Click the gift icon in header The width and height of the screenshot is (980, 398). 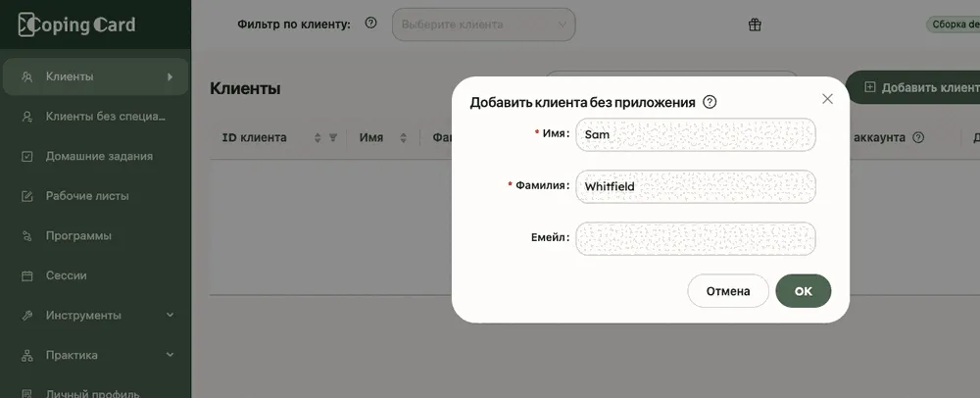coord(755,25)
